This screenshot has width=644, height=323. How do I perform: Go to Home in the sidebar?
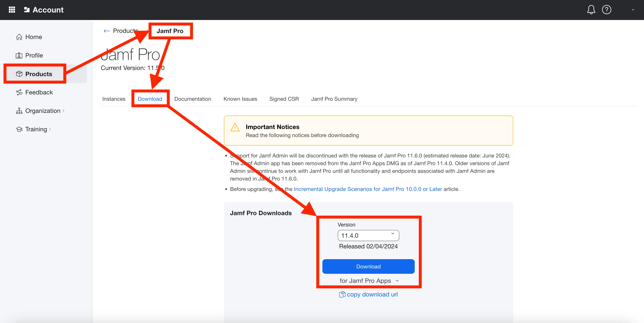click(x=33, y=37)
